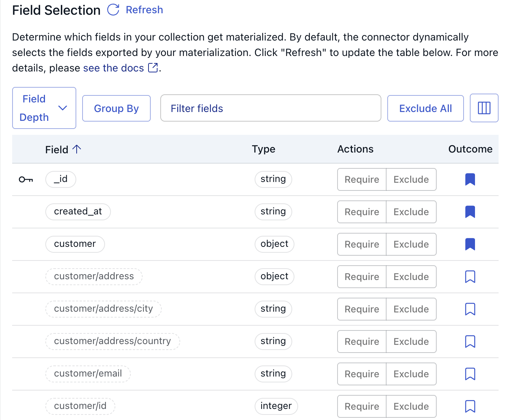Toggle Exclude for customer/id field
This screenshot has width=510, height=420.
click(x=411, y=406)
